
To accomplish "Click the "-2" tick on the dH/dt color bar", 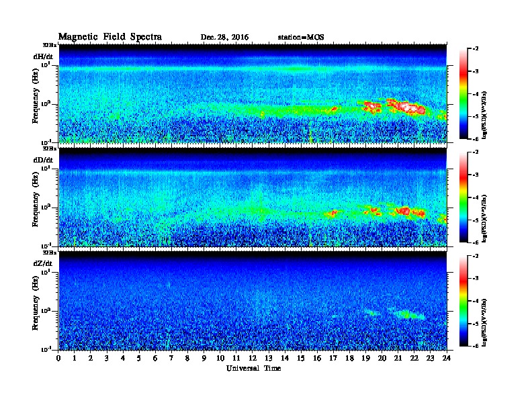I will pyautogui.click(x=476, y=49).
